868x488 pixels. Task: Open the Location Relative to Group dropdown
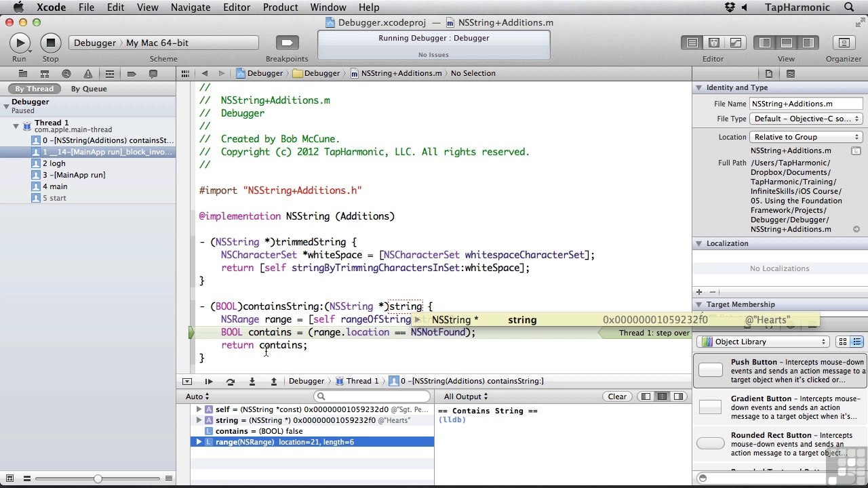coord(806,137)
